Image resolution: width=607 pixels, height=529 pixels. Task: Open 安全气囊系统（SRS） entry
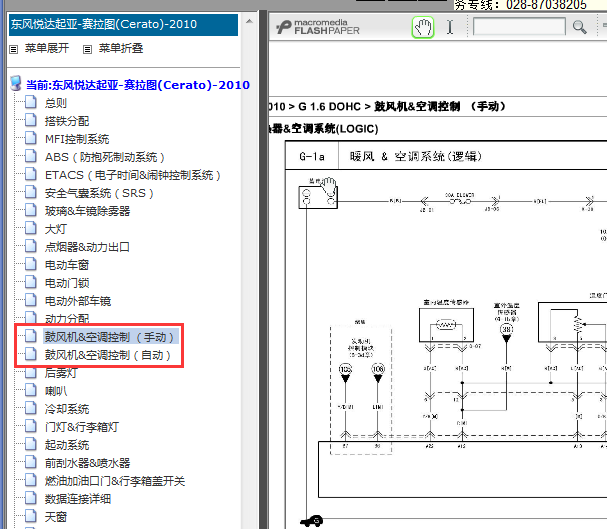99,193
